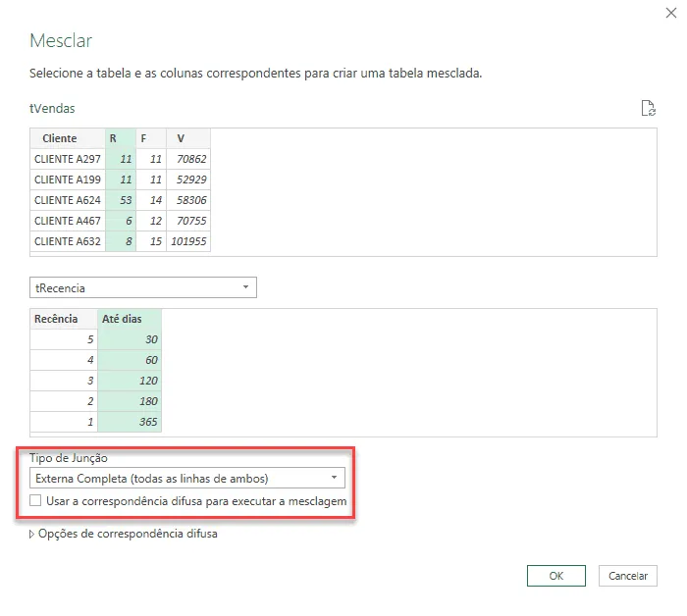
Task: Click the CLIENTE A297 cell
Action: 68,159
